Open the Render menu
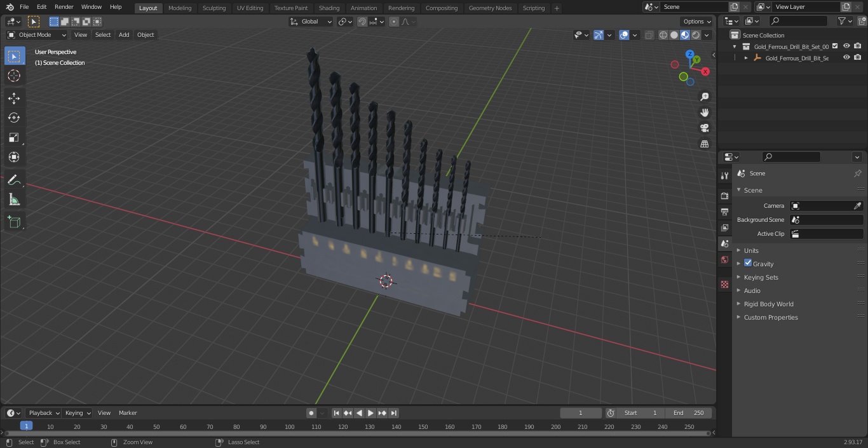The width and height of the screenshot is (868, 448). point(64,7)
